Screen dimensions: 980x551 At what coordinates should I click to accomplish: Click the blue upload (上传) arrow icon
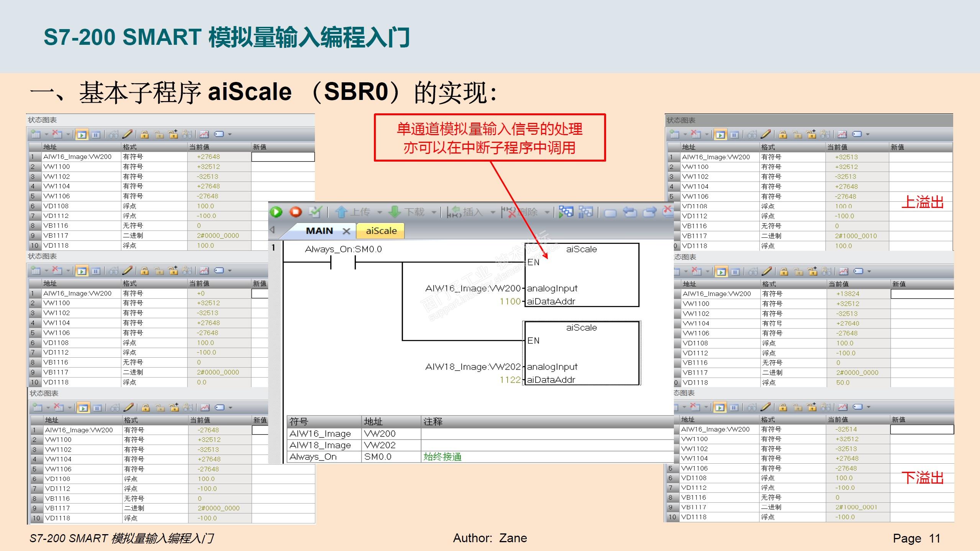(x=341, y=212)
